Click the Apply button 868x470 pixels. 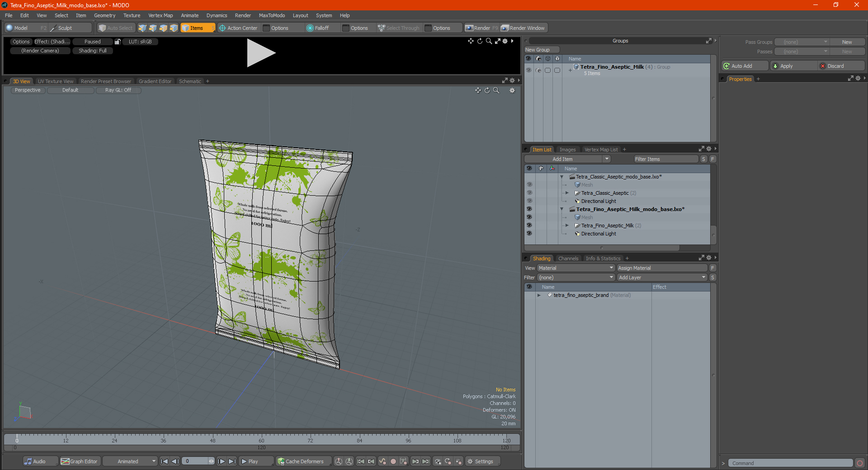(x=793, y=66)
